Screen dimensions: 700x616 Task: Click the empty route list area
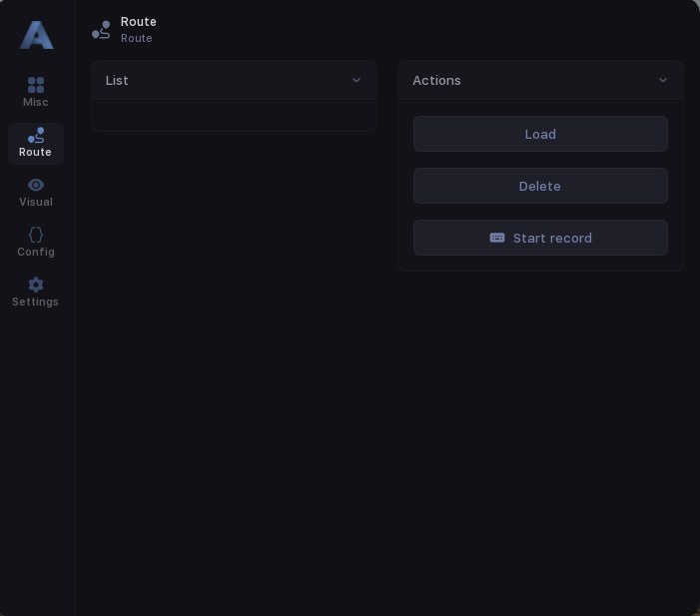(234, 116)
